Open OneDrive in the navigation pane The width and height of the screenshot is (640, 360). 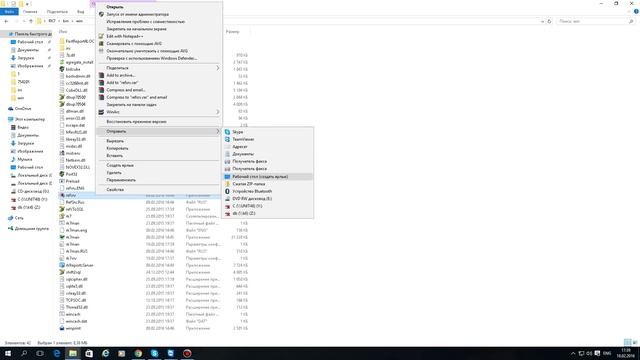(x=23, y=109)
